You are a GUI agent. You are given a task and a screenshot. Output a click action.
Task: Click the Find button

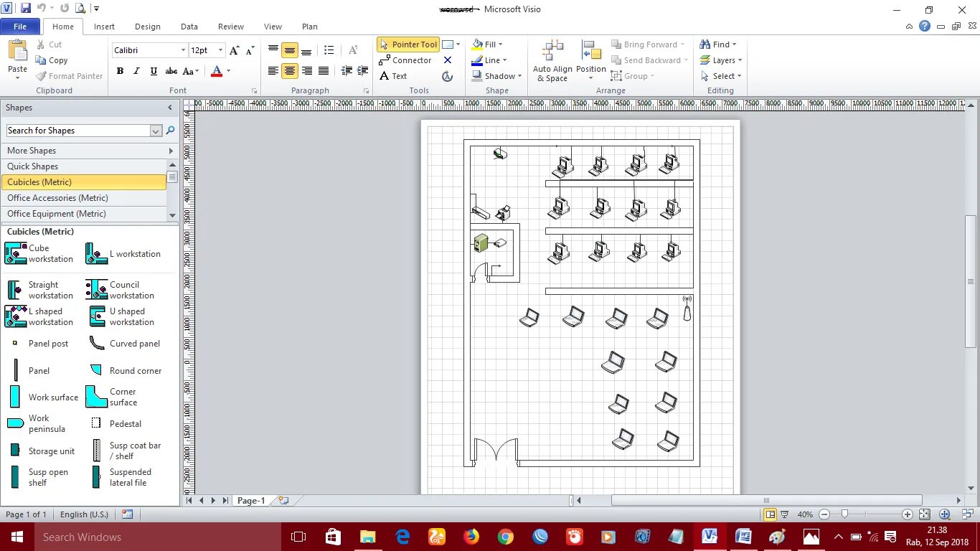click(x=718, y=44)
